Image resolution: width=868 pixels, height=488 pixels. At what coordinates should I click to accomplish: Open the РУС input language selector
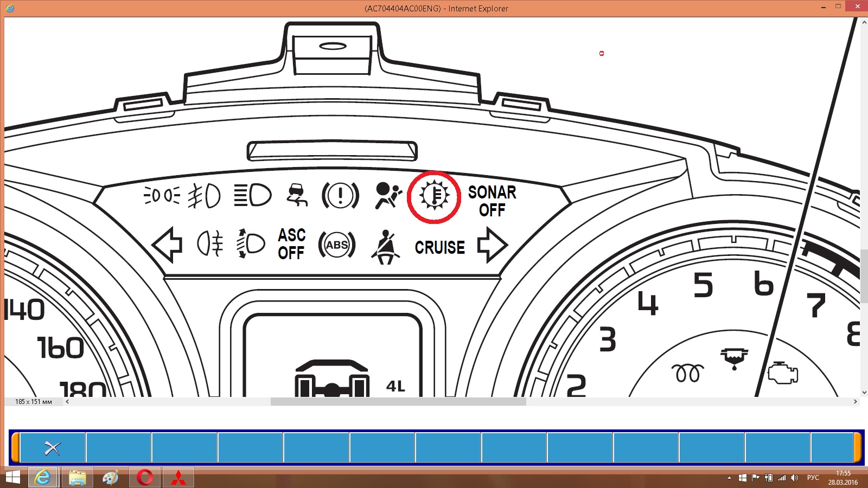tap(813, 478)
